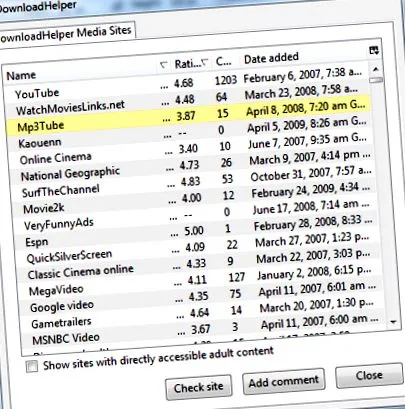
Task: Click the Check site button
Action: (x=199, y=388)
